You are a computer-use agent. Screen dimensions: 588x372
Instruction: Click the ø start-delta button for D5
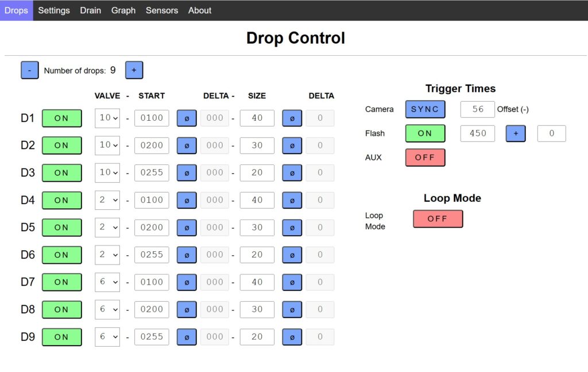(x=187, y=228)
